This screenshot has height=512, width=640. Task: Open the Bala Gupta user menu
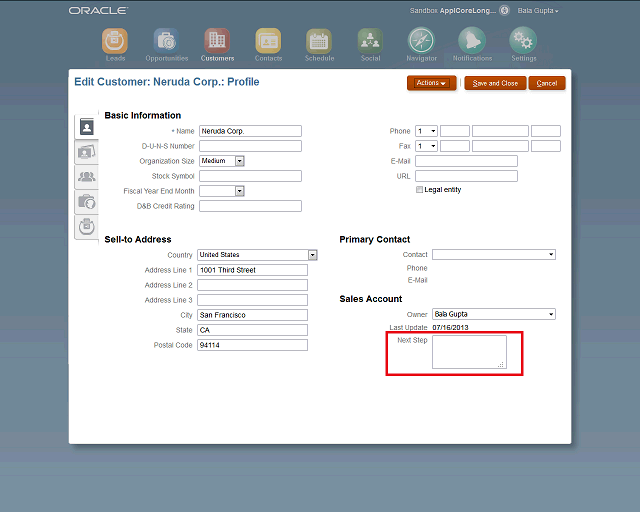538,11
